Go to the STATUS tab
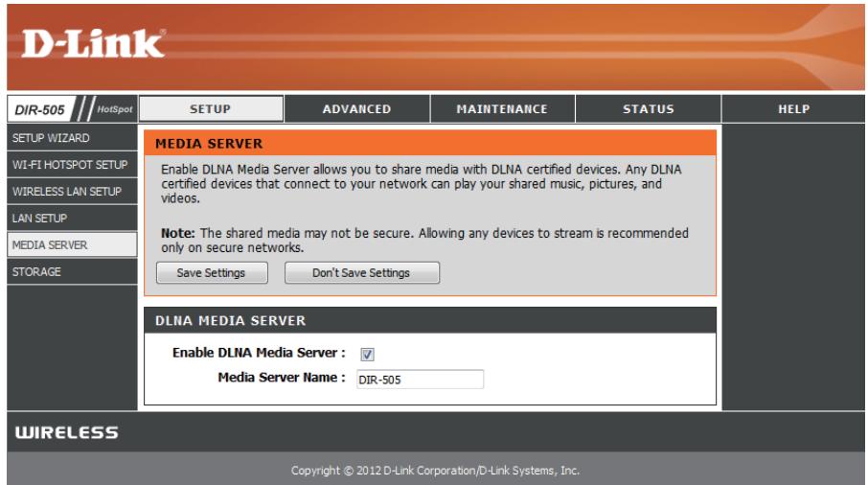The image size is (868, 485). pyautogui.click(x=649, y=109)
